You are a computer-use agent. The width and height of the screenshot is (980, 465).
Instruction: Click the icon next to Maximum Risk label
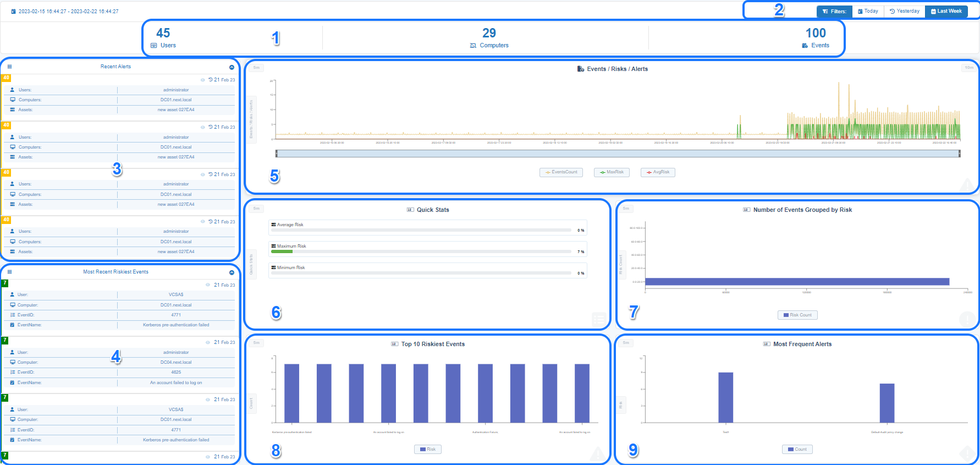tap(273, 246)
